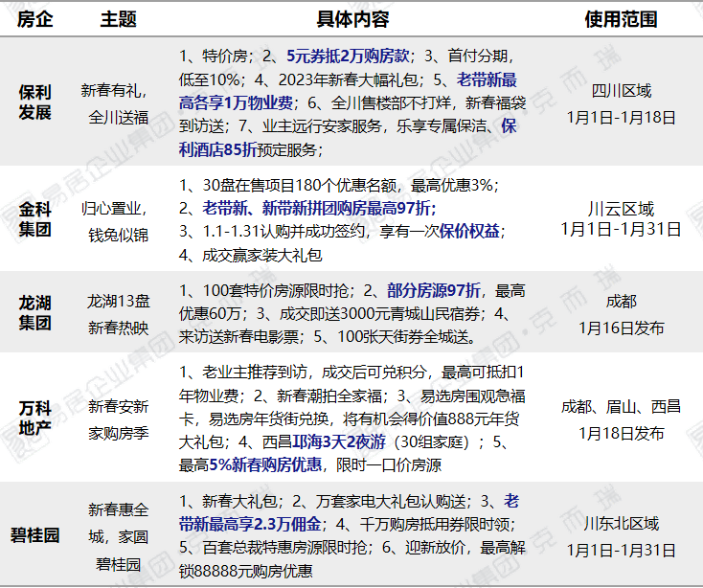The image size is (703, 588).
Task: Click text 限时一口价房源
Action: click(389, 465)
